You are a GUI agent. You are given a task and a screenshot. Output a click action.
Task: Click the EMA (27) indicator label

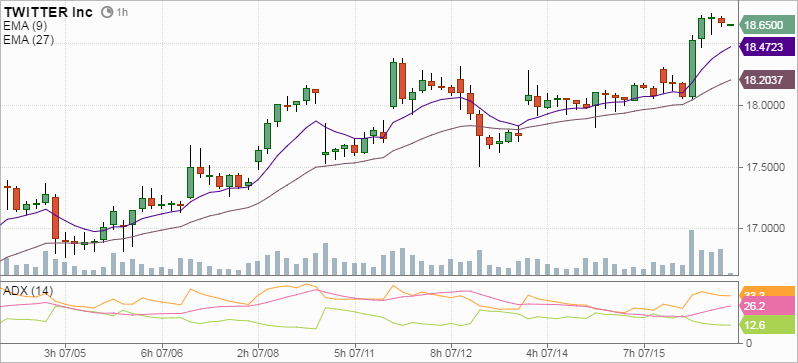pos(28,40)
